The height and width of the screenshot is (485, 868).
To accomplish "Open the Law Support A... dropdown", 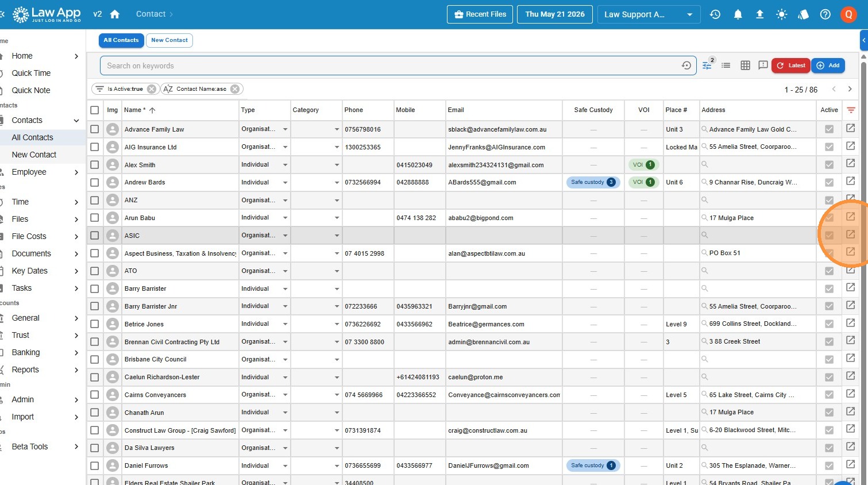I will [649, 14].
